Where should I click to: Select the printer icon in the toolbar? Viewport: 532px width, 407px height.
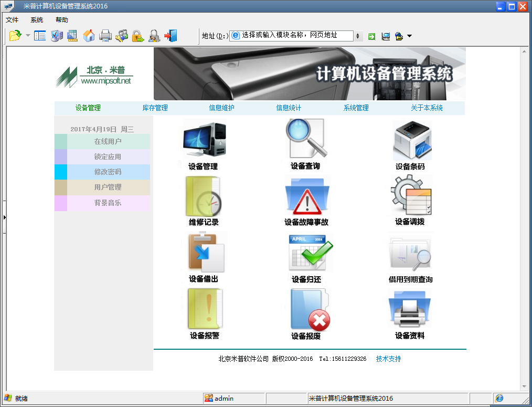coord(105,37)
